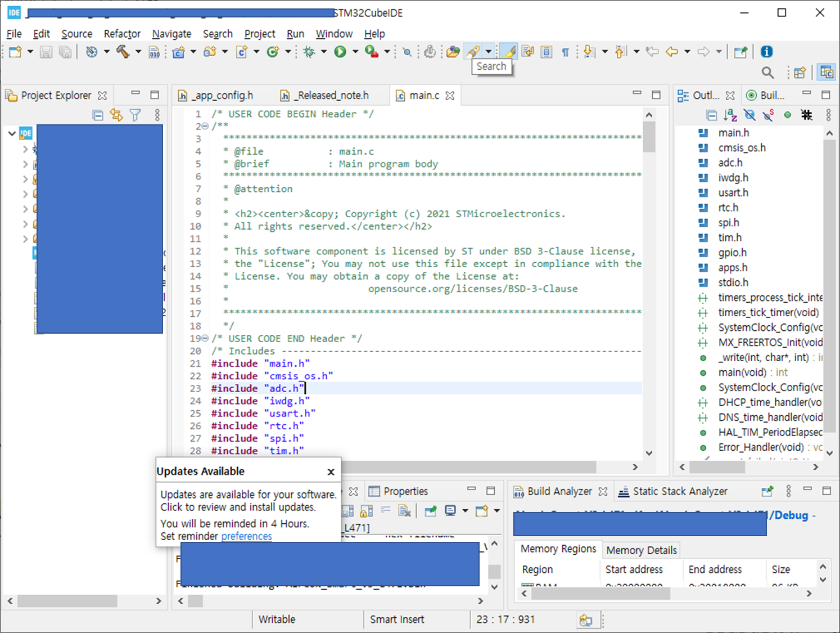Open the Project menu
The width and height of the screenshot is (840, 633).
[x=260, y=34]
